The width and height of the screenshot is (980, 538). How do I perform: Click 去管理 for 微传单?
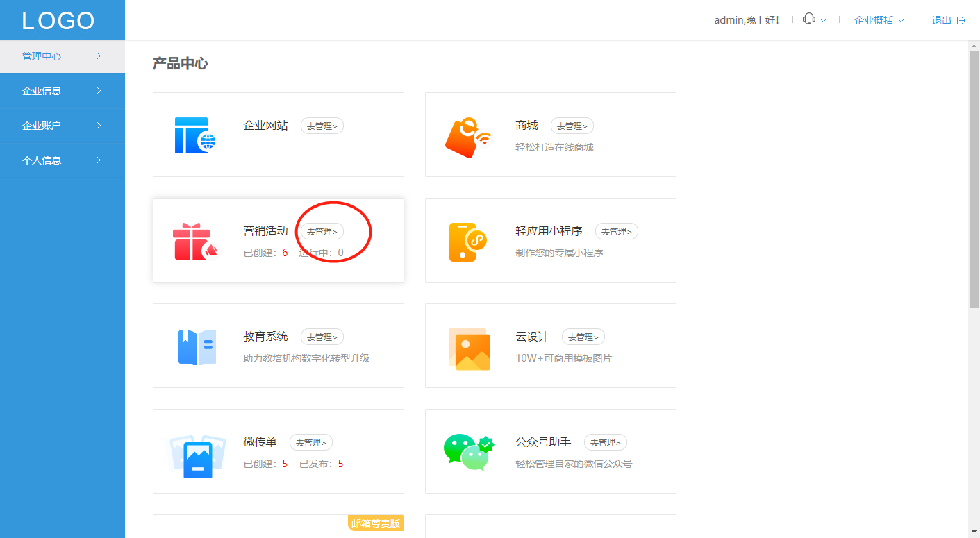[x=311, y=443]
